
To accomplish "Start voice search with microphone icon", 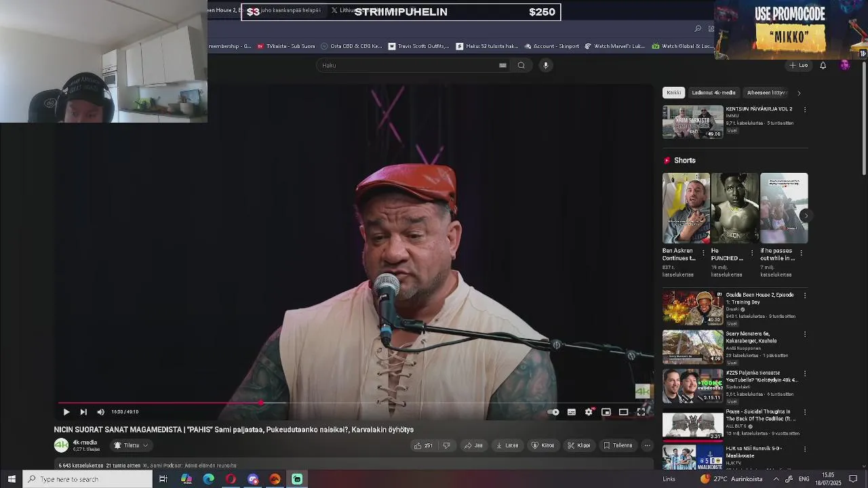I will point(545,65).
